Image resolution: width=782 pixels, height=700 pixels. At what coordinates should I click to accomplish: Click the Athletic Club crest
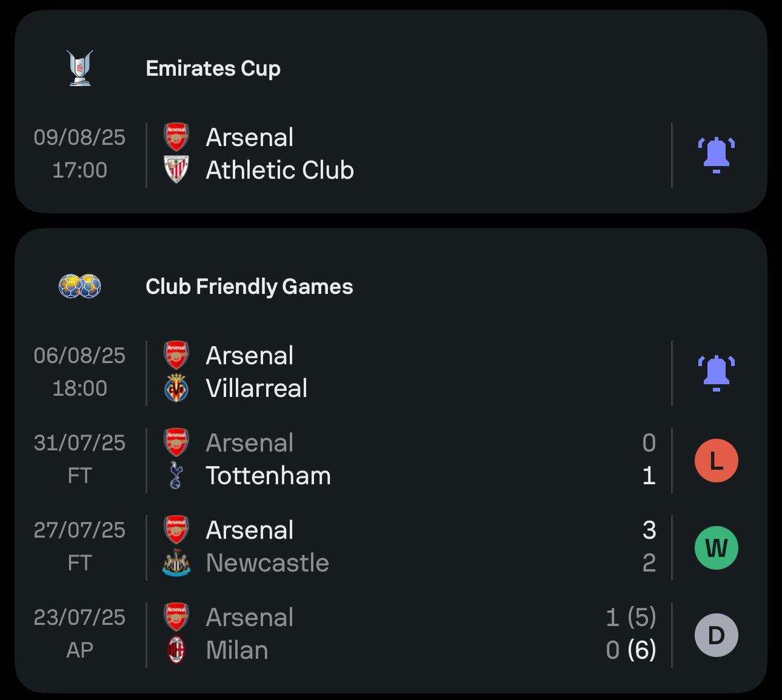pyautogui.click(x=176, y=169)
